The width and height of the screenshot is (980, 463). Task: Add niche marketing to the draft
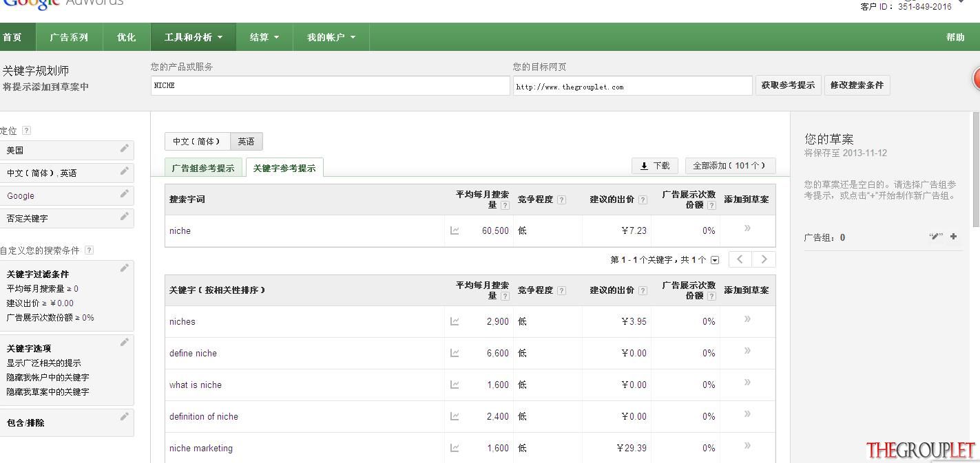[x=747, y=446]
